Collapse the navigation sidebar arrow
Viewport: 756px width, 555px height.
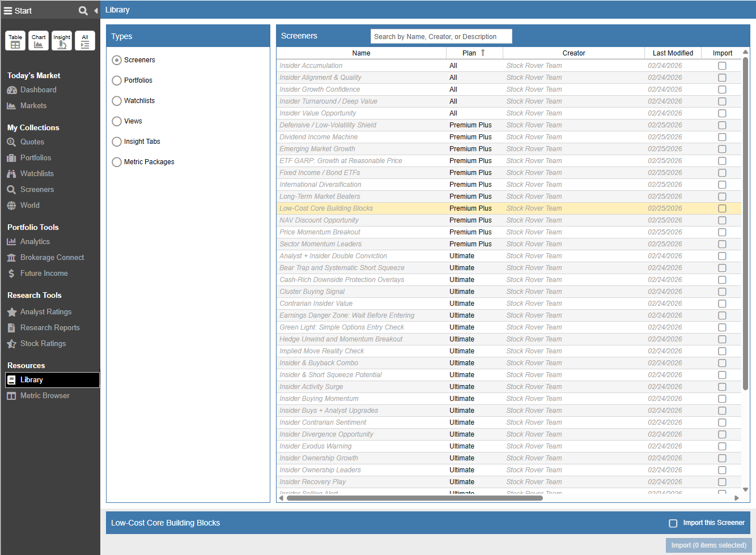pos(96,11)
